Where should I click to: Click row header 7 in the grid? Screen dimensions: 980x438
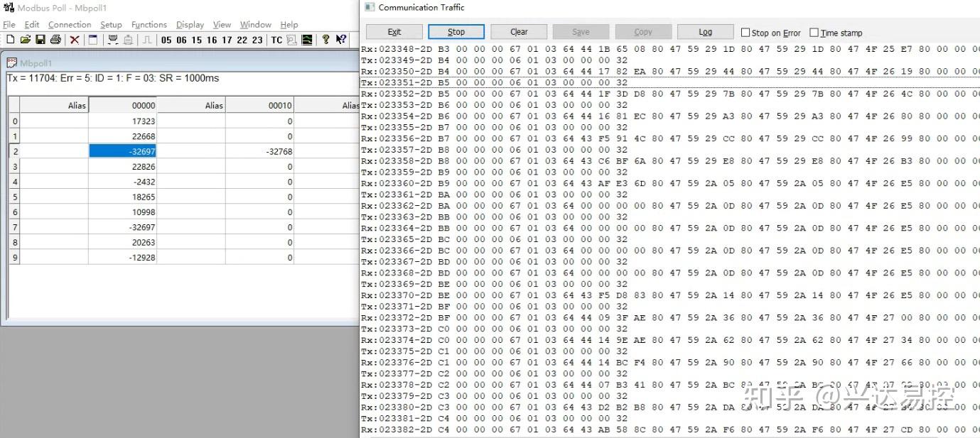pyautogui.click(x=14, y=227)
